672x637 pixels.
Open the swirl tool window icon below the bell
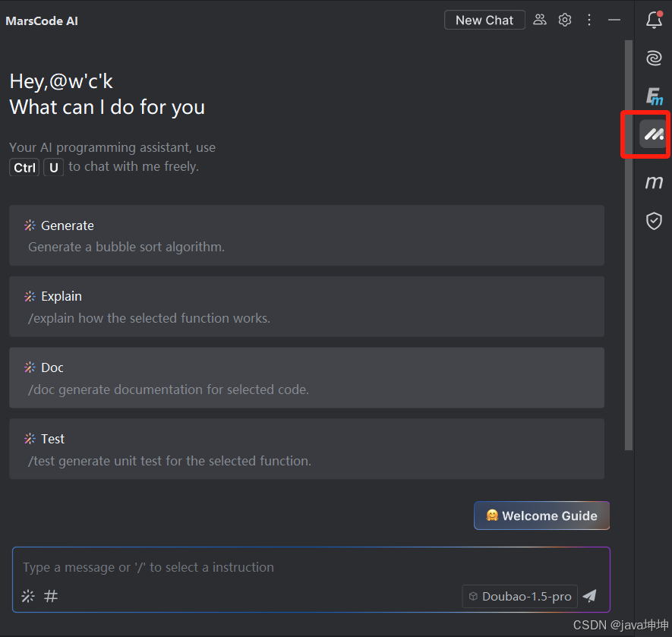click(654, 58)
